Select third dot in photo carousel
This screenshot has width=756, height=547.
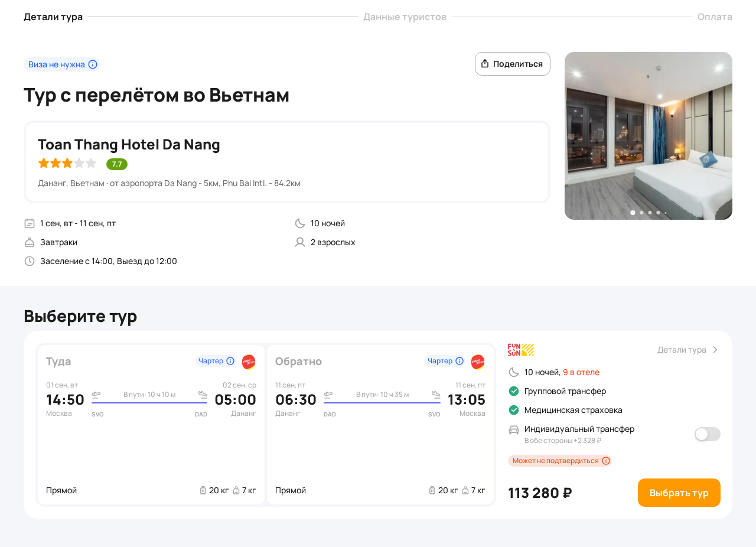click(x=650, y=213)
